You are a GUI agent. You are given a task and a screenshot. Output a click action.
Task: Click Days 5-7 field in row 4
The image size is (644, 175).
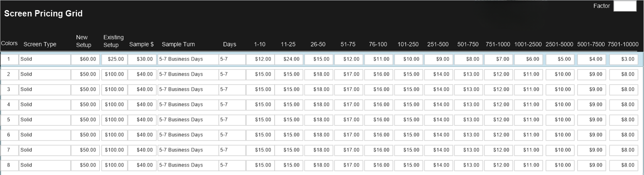pos(232,105)
